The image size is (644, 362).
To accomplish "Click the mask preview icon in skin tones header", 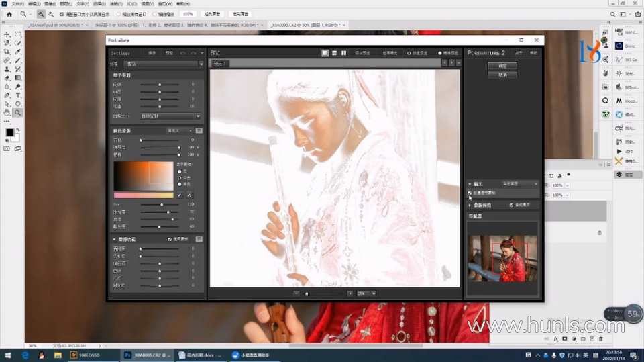I will pos(199,130).
